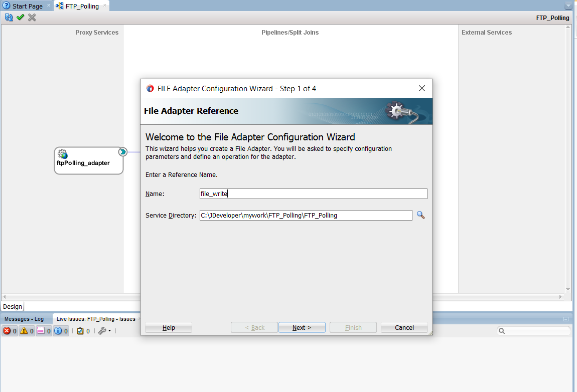Open the Messages - Log tab
Screen dimensions: 577x392
(x=24, y=319)
